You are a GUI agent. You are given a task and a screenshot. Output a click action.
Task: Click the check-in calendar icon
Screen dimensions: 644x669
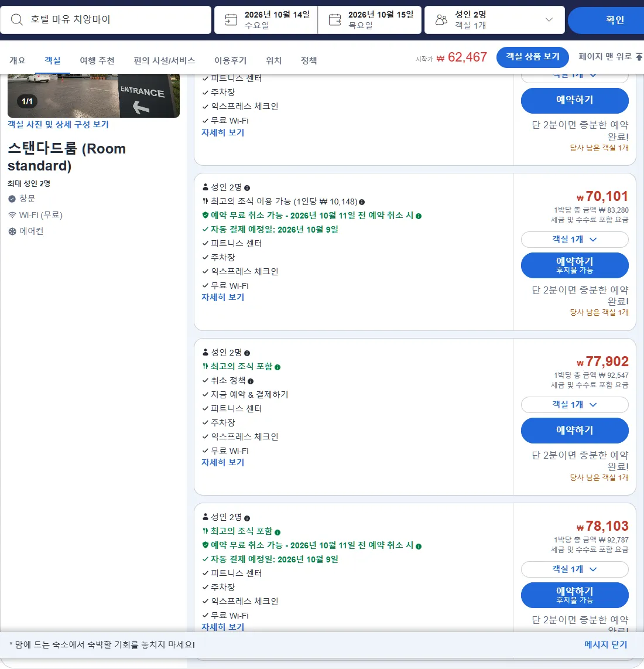pyautogui.click(x=231, y=20)
